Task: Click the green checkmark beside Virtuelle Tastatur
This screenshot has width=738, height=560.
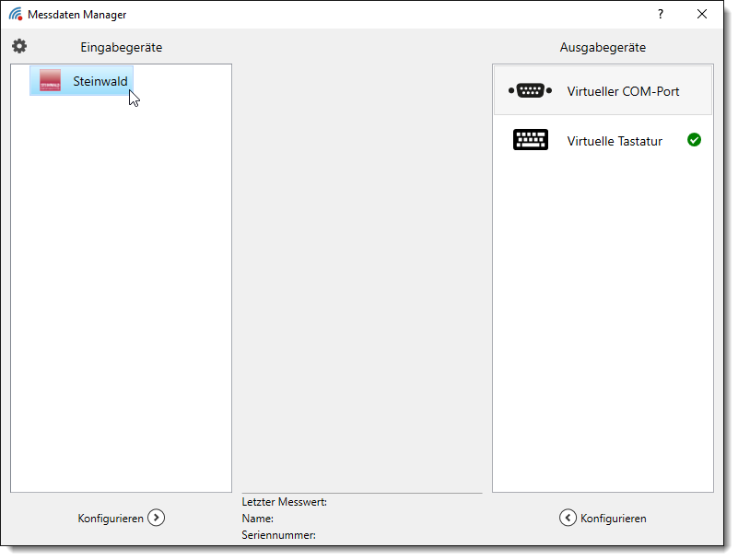Action: [694, 140]
